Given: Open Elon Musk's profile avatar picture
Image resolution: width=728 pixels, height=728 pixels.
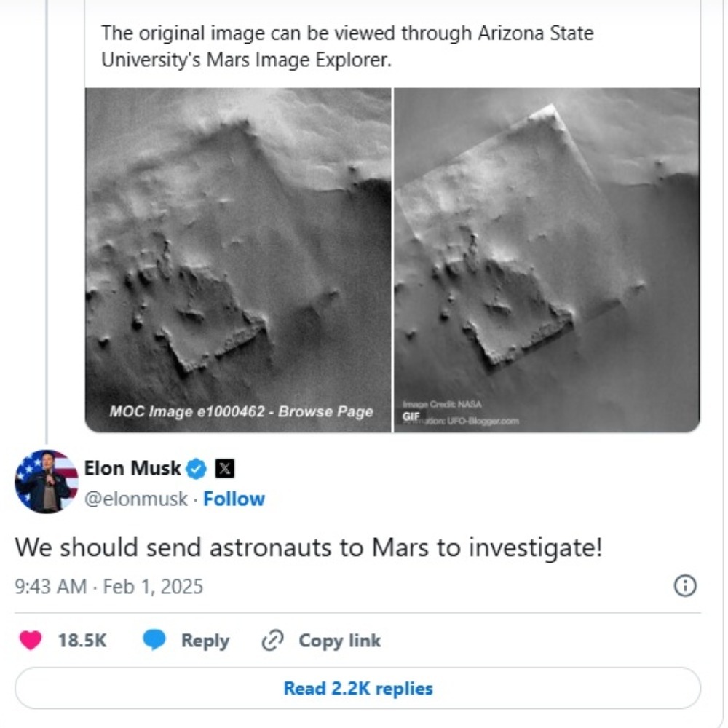Looking at the screenshot, I should (x=46, y=482).
